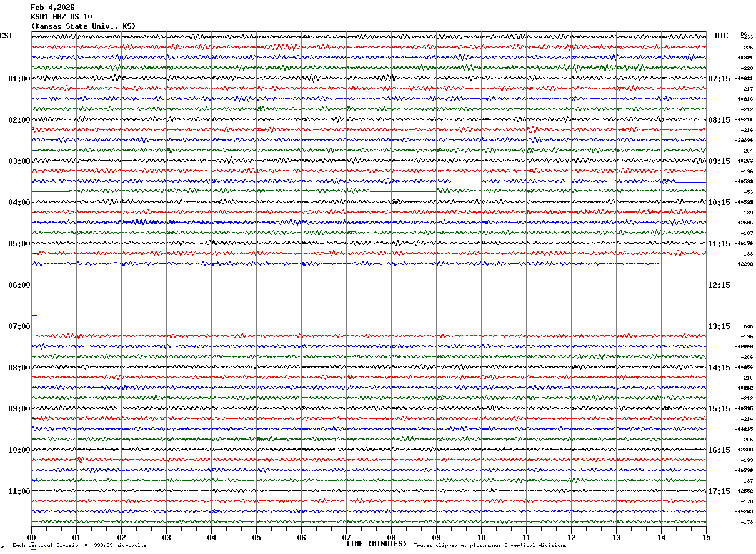Screen dimensions: 756x554
Task: Pick minute tick "03" on bottom axis
Action: click(166, 537)
